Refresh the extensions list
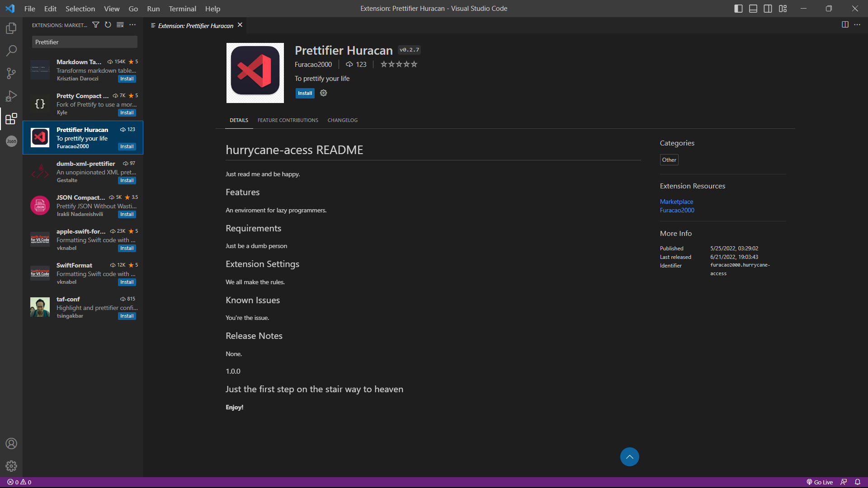This screenshot has width=868, height=488. 108,25
